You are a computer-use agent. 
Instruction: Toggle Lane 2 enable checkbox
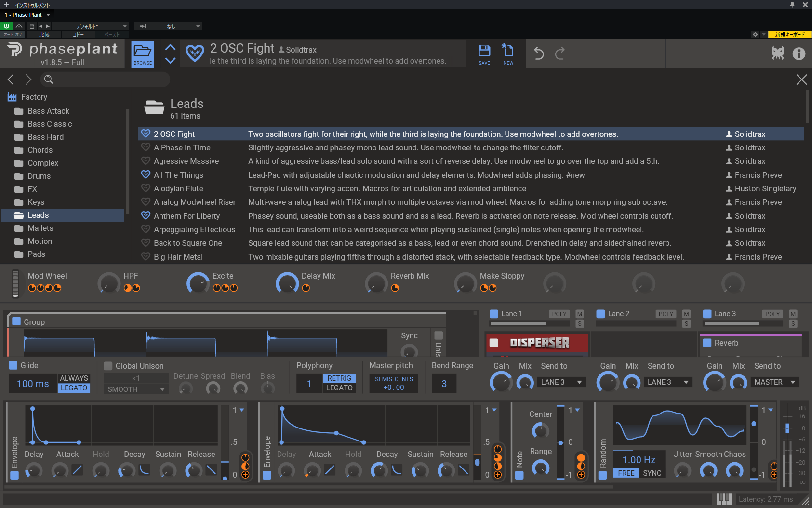click(600, 314)
